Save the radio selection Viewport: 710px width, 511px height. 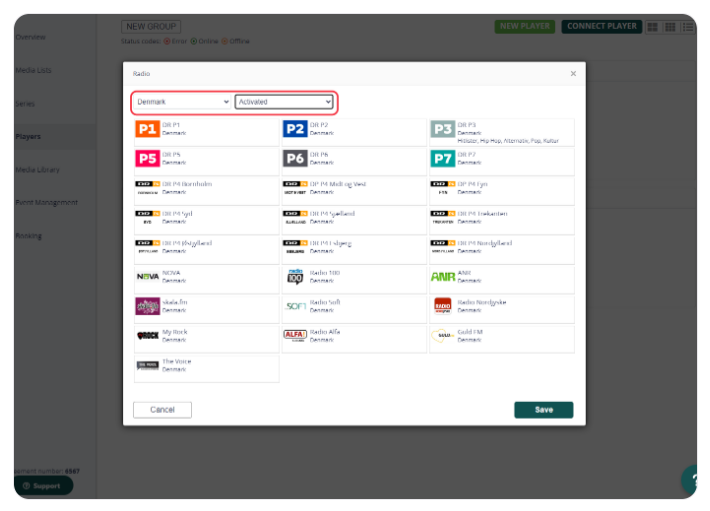543,410
